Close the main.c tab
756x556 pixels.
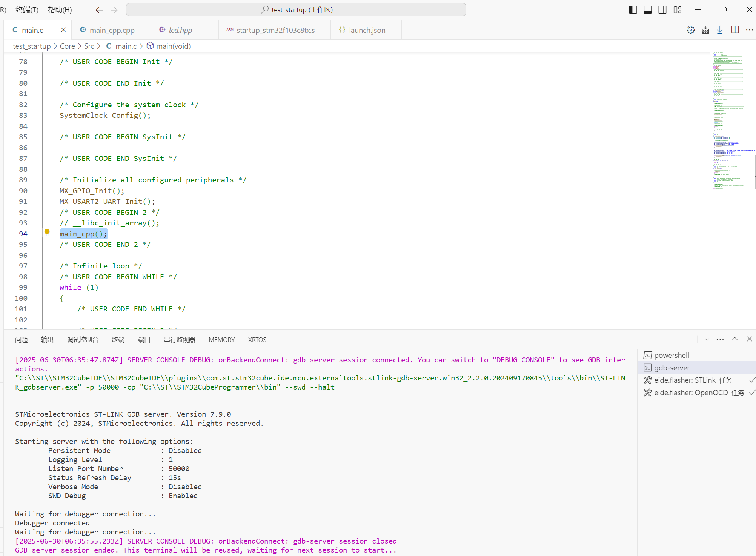click(63, 30)
